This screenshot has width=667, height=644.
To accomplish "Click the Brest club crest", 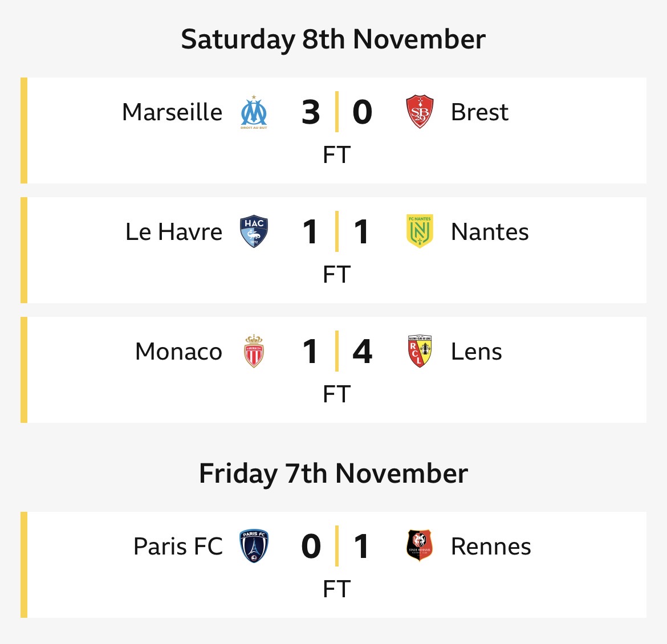I will [x=420, y=112].
